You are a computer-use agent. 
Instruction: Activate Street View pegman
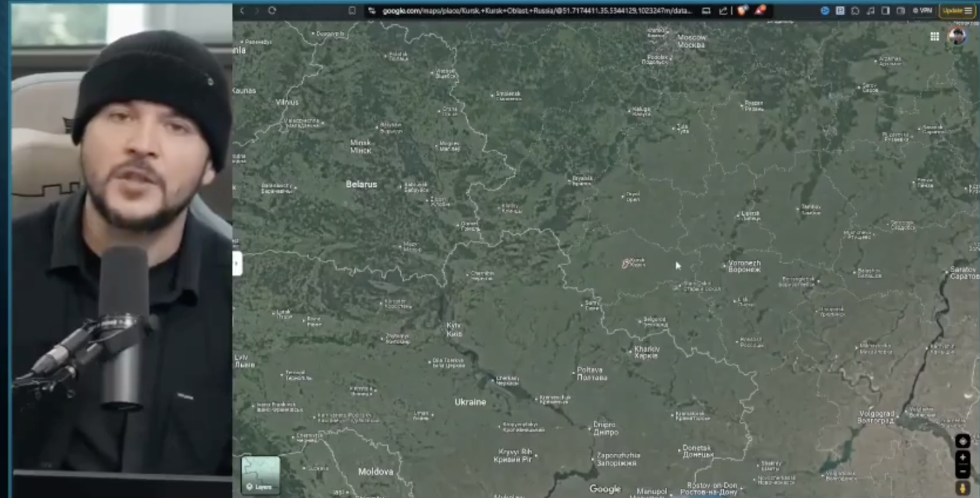coord(962,488)
